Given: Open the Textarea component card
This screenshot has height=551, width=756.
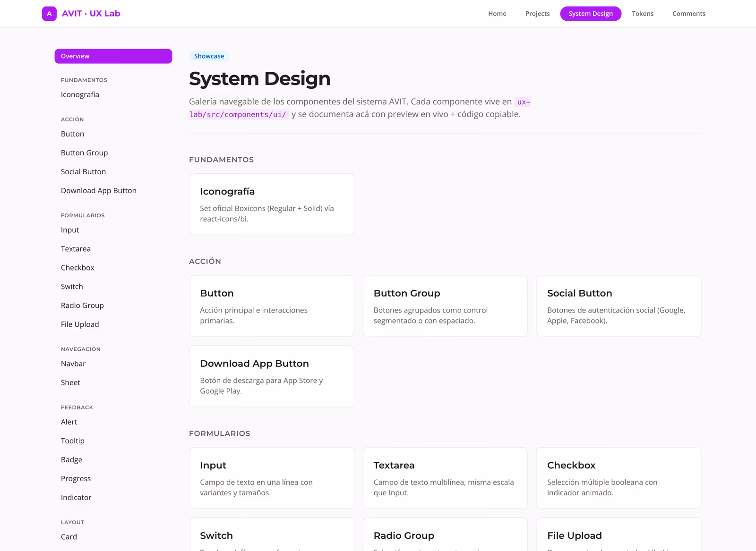Looking at the screenshot, I should coord(445,478).
